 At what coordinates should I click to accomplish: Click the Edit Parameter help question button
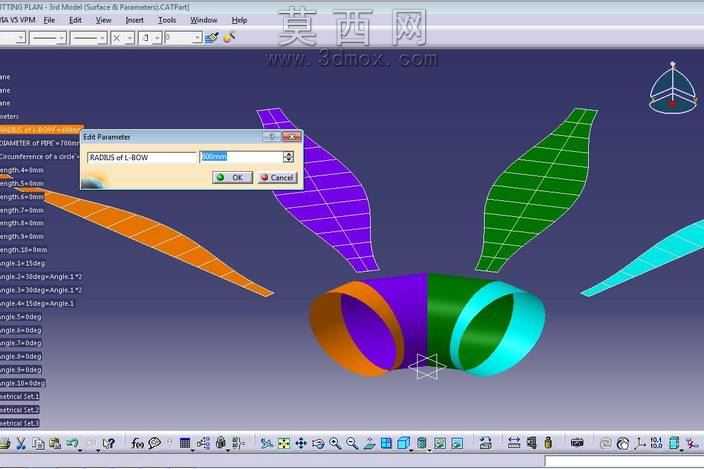(271, 136)
